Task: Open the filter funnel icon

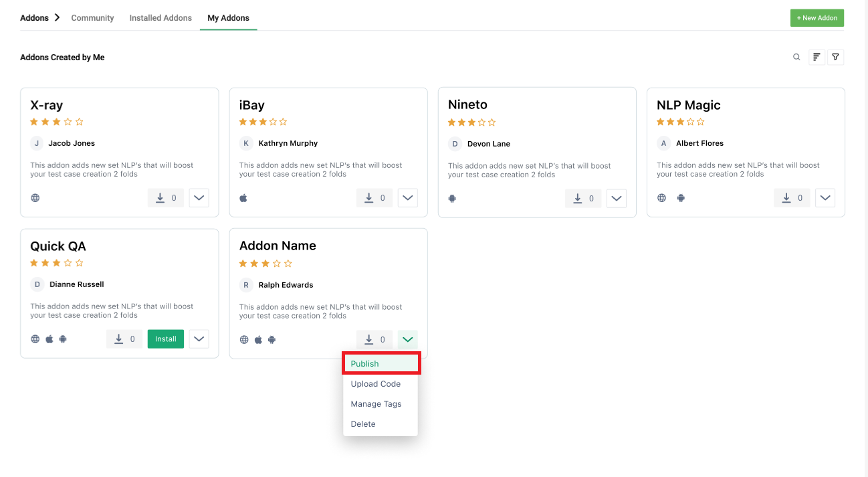Action: pos(835,57)
